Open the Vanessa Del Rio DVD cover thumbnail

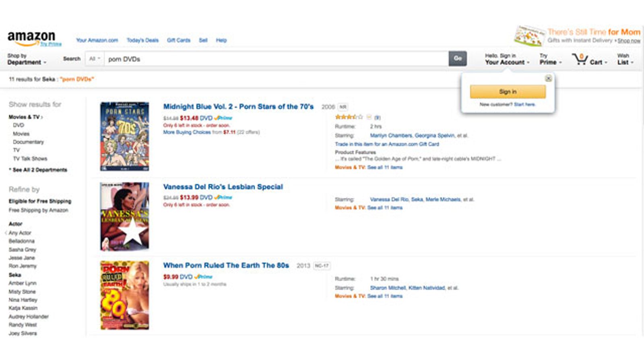pyautogui.click(x=124, y=216)
